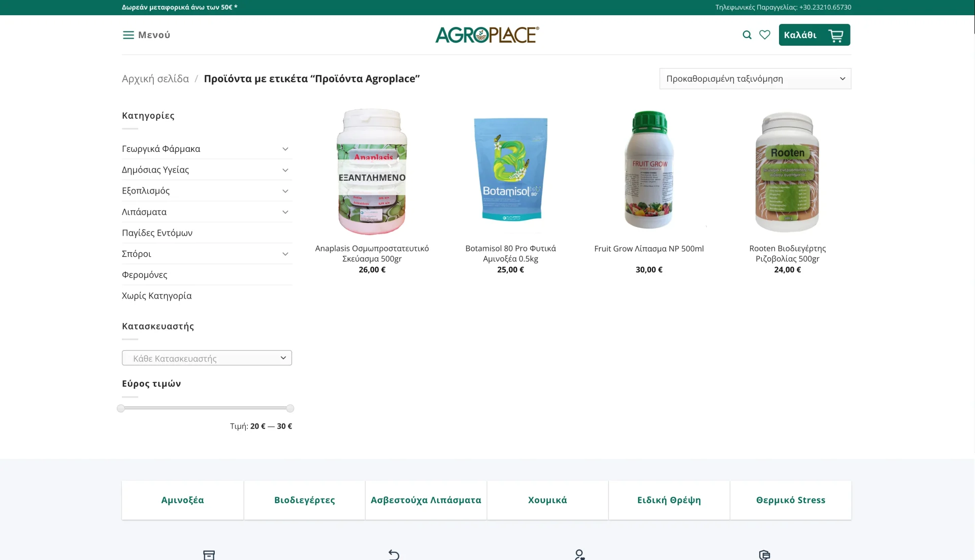Click the shield/security icon in the footer
This screenshot has width=975, height=560.
[x=763, y=554]
